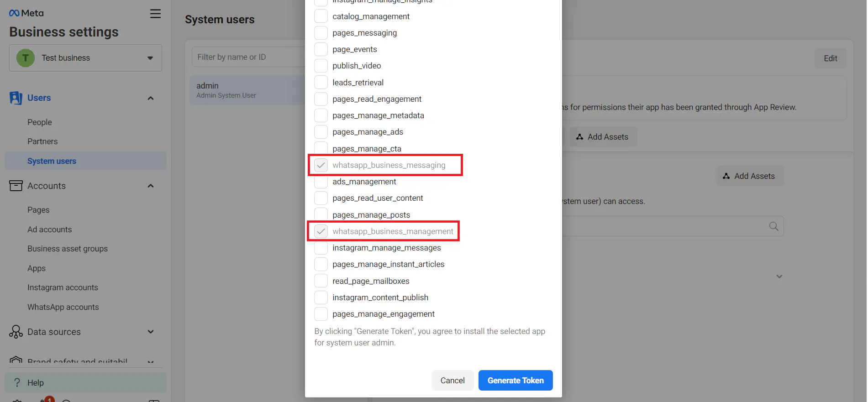Viewport: 868px width, 402px height.
Task: Enable instagram_manage_messages permission
Action: point(321,248)
